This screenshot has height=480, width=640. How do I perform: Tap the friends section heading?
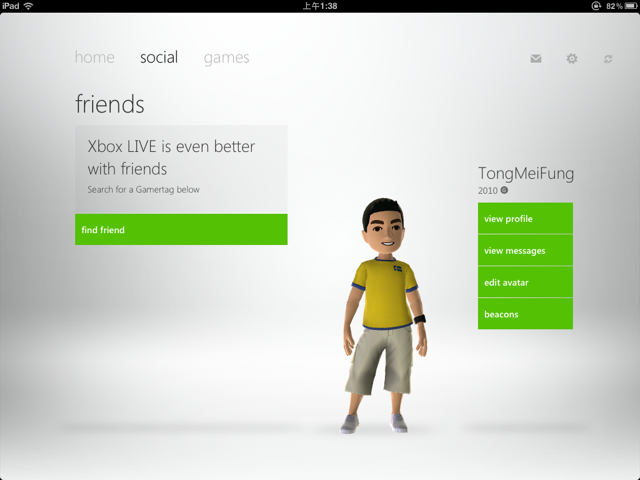[x=110, y=103]
